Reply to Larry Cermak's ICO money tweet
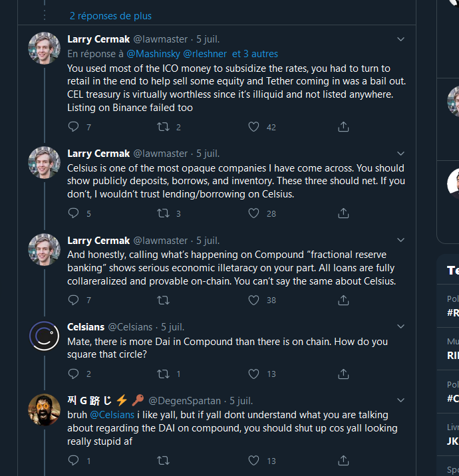 [73, 126]
